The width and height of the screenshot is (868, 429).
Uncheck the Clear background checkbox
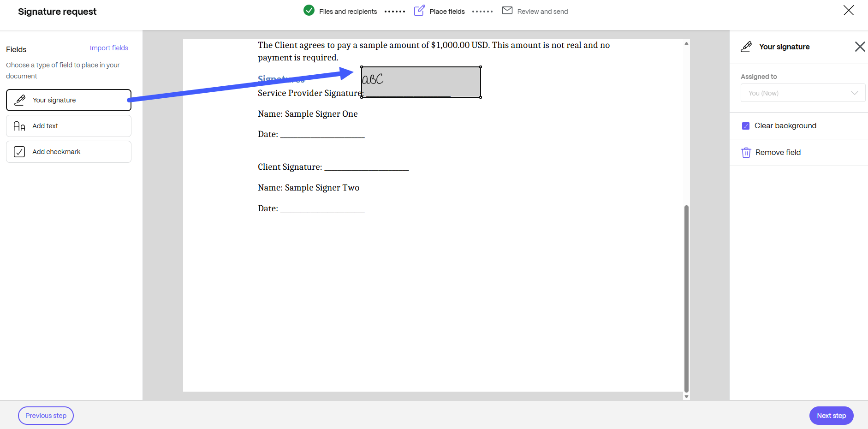[x=746, y=125]
